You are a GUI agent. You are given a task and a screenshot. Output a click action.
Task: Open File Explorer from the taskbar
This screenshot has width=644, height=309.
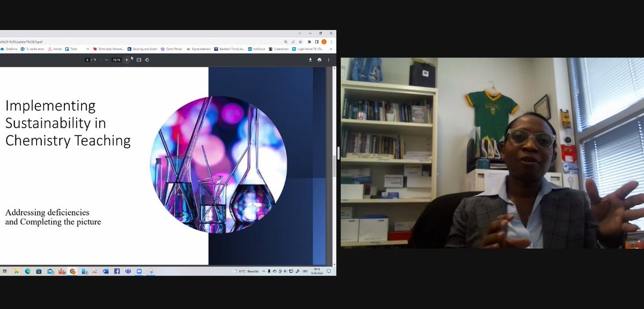point(16,271)
